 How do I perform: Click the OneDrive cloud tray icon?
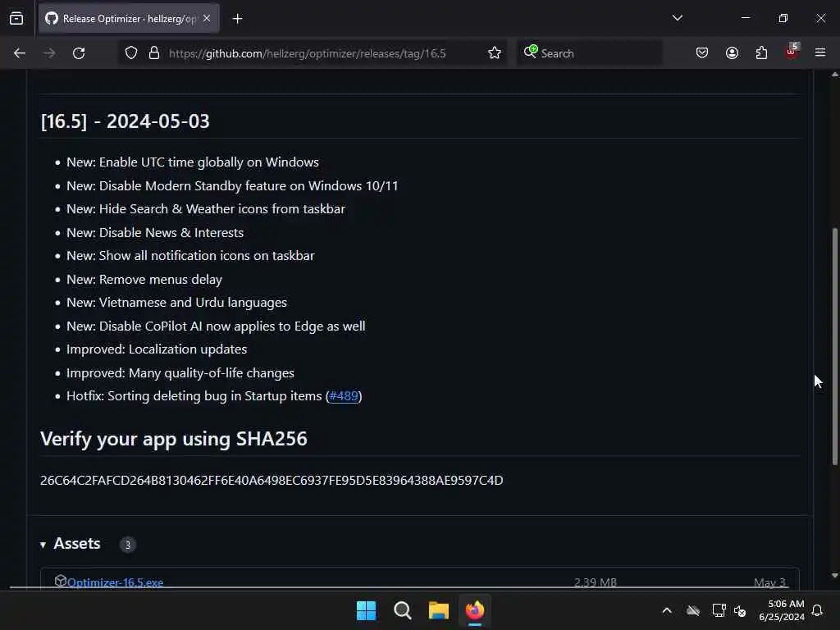point(693,610)
